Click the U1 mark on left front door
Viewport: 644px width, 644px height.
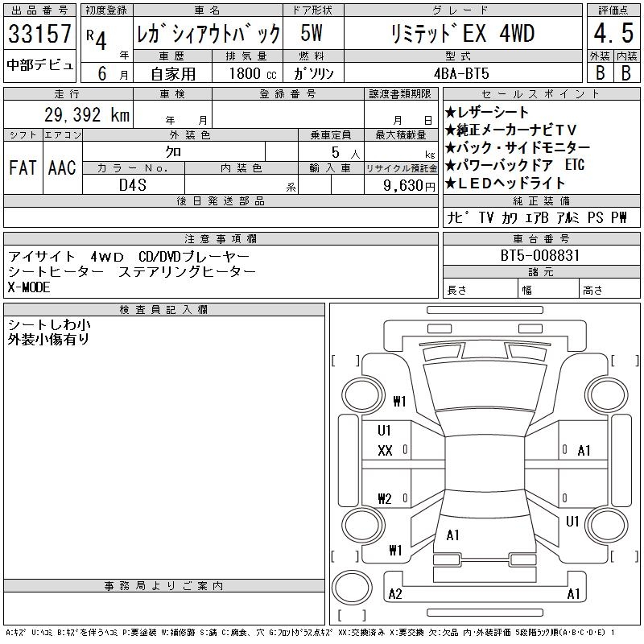(384, 431)
